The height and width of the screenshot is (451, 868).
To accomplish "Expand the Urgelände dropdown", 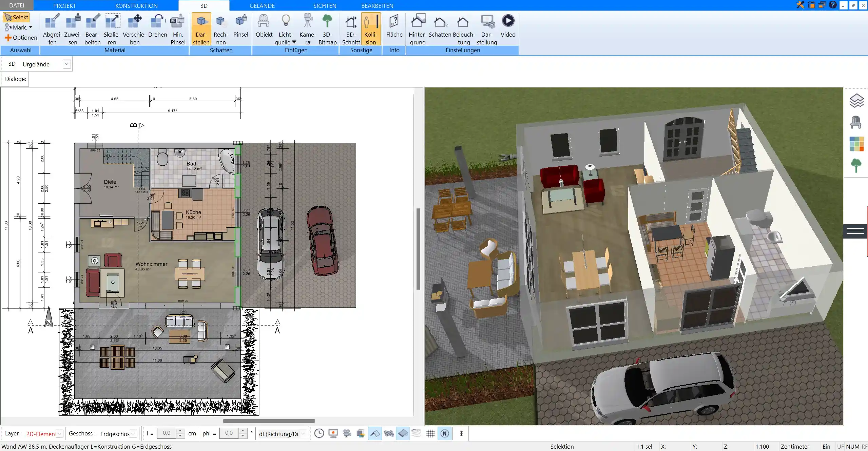I will pos(66,64).
